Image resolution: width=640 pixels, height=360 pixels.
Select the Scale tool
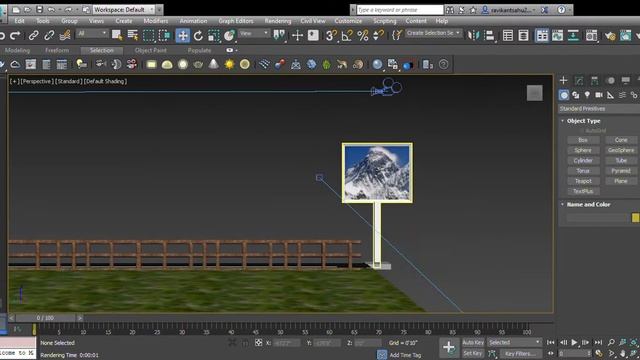213,36
